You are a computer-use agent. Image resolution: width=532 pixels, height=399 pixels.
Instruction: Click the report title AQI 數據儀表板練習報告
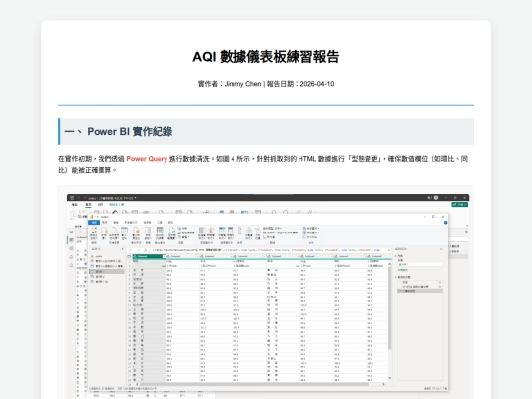pyautogui.click(x=266, y=57)
